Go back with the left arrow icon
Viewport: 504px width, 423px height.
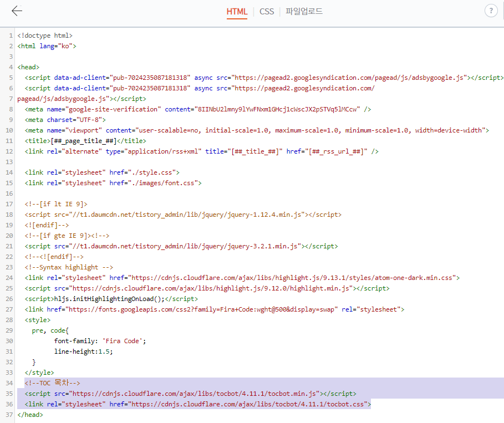point(17,11)
